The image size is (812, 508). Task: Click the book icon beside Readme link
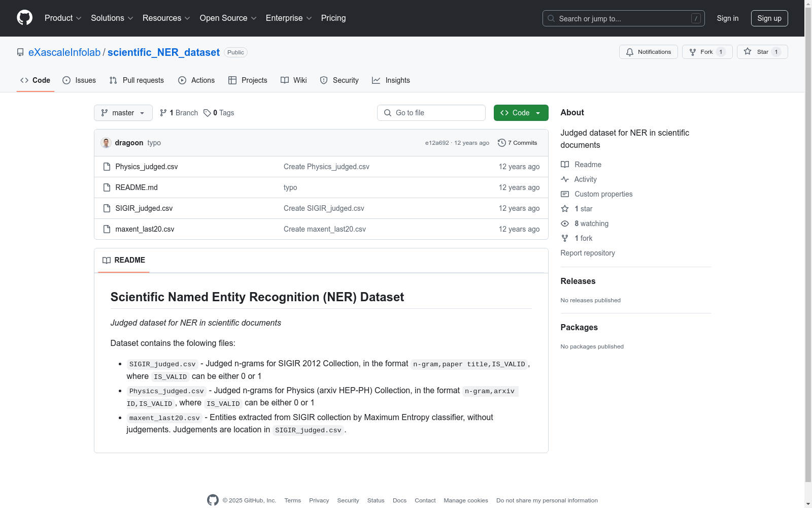(x=565, y=165)
